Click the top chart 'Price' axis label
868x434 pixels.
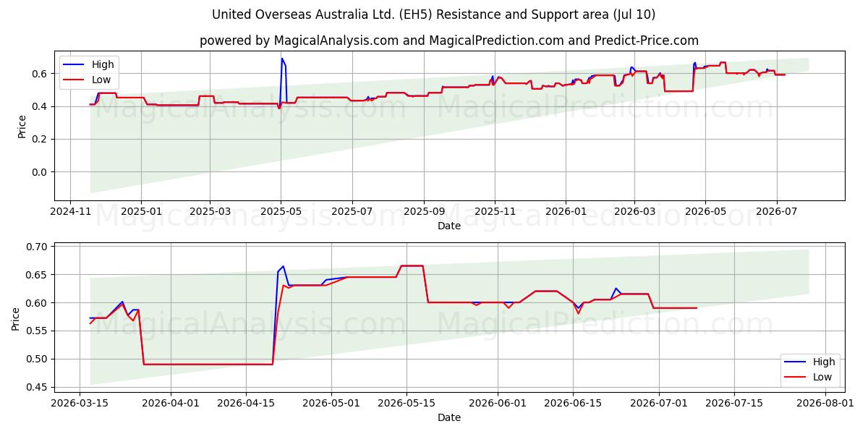[22, 126]
